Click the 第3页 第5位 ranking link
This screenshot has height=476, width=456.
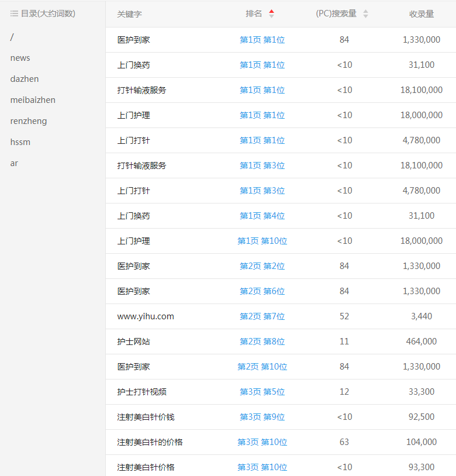pyautogui.click(x=262, y=392)
